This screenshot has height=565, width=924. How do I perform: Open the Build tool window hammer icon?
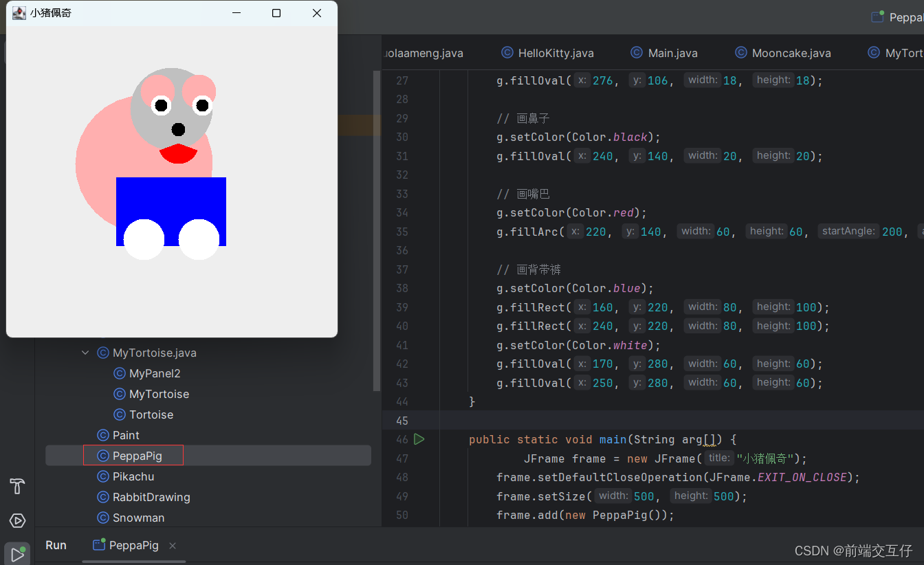point(17,487)
